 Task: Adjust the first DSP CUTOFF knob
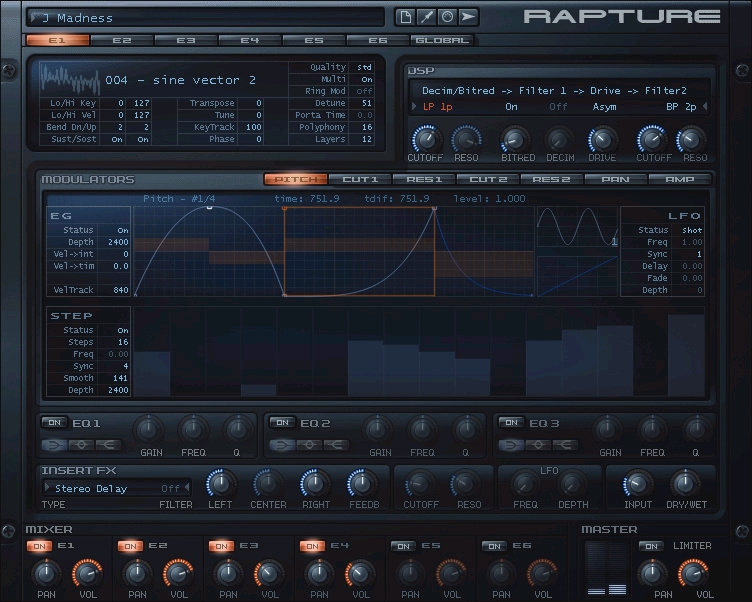click(x=425, y=140)
